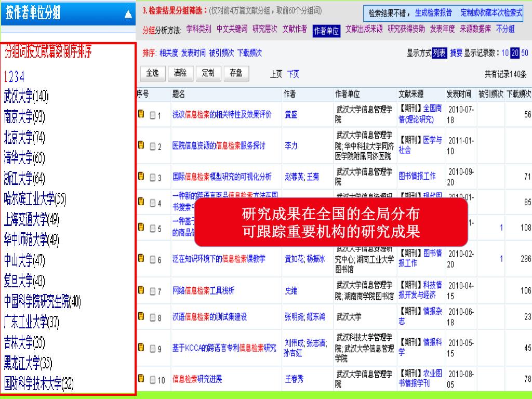Click the yellow document icon in row 1
This screenshot has width=532, height=399.
coord(141,114)
